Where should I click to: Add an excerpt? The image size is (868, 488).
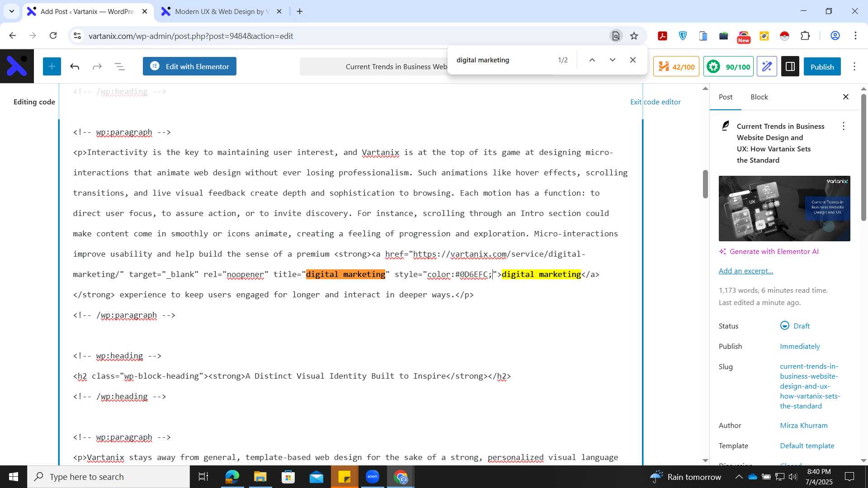click(746, 271)
